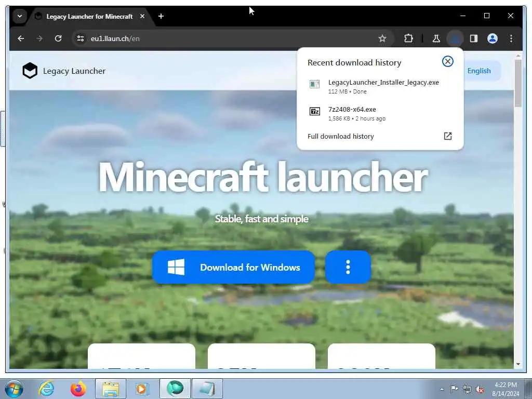
Task: Open 7z2408-x64.exe download entry
Action: tap(380, 114)
